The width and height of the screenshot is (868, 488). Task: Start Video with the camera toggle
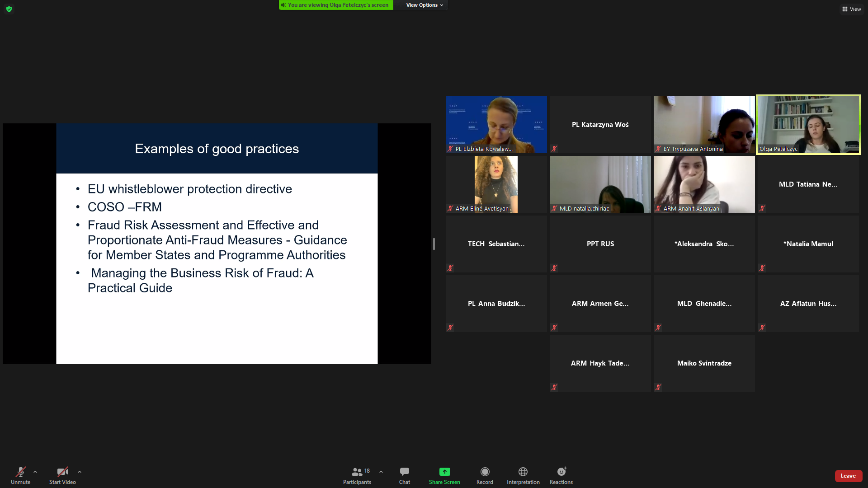[62, 475]
